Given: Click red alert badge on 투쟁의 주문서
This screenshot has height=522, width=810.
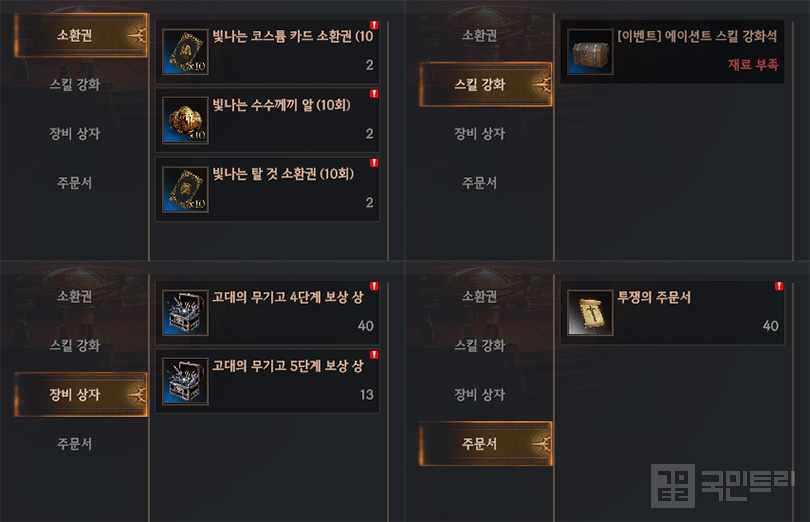Looking at the screenshot, I should (x=779, y=286).
